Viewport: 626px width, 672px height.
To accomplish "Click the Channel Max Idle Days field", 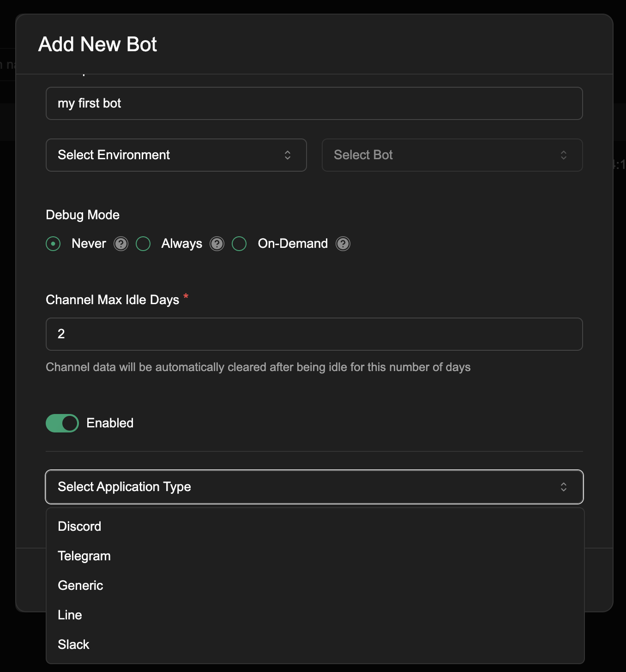I will click(x=314, y=334).
